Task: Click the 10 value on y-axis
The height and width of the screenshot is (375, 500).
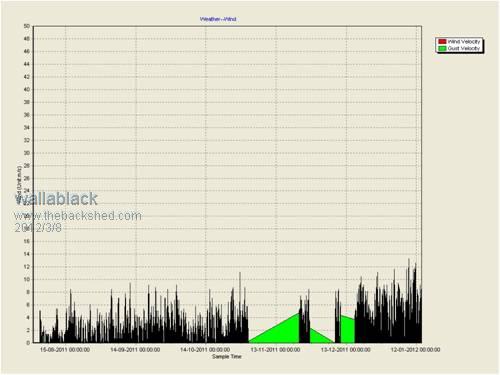Action: [27, 279]
